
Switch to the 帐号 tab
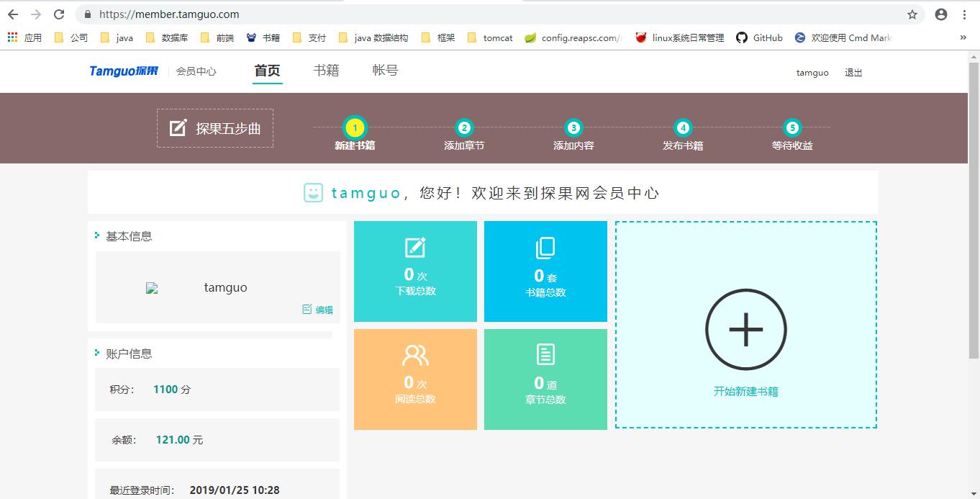coord(385,71)
